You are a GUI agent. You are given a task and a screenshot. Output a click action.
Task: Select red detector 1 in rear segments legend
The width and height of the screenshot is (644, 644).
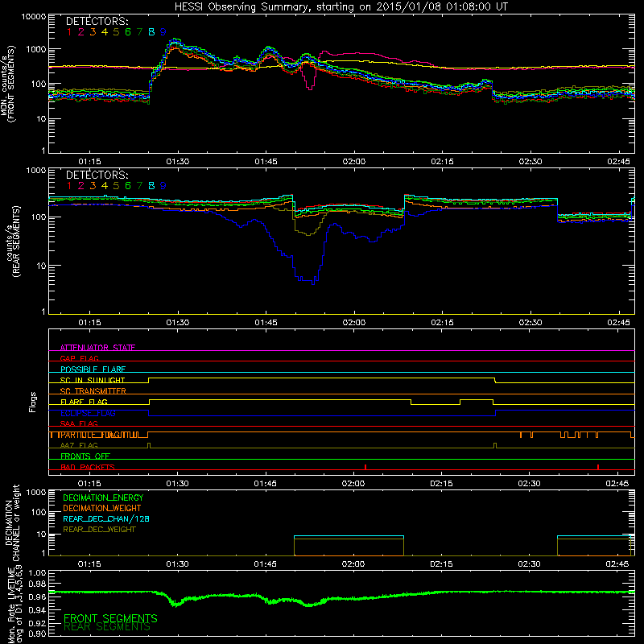tap(69, 186)
